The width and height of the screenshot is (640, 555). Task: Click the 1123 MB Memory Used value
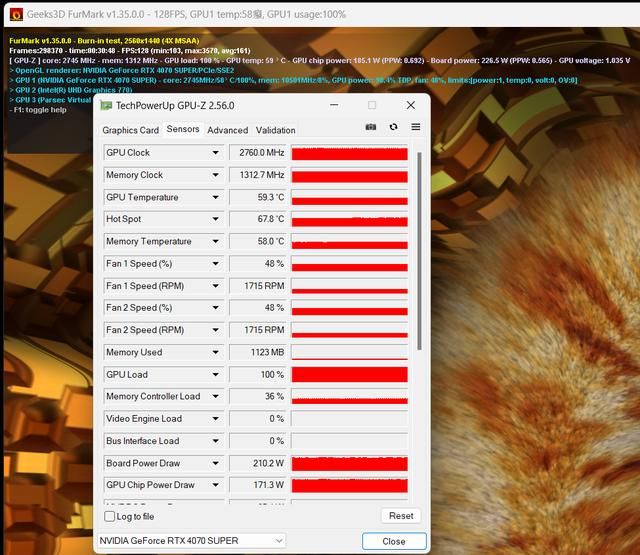[x=258, y=352]
